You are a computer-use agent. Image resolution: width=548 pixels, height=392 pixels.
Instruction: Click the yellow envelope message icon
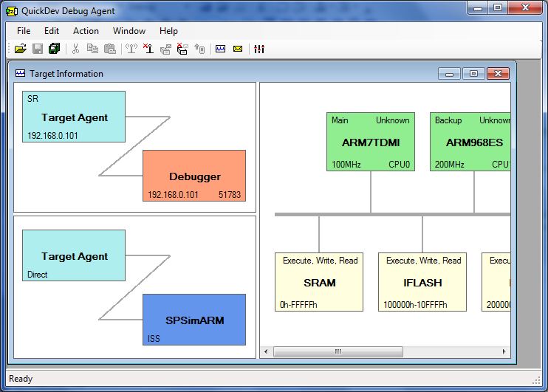238,49
